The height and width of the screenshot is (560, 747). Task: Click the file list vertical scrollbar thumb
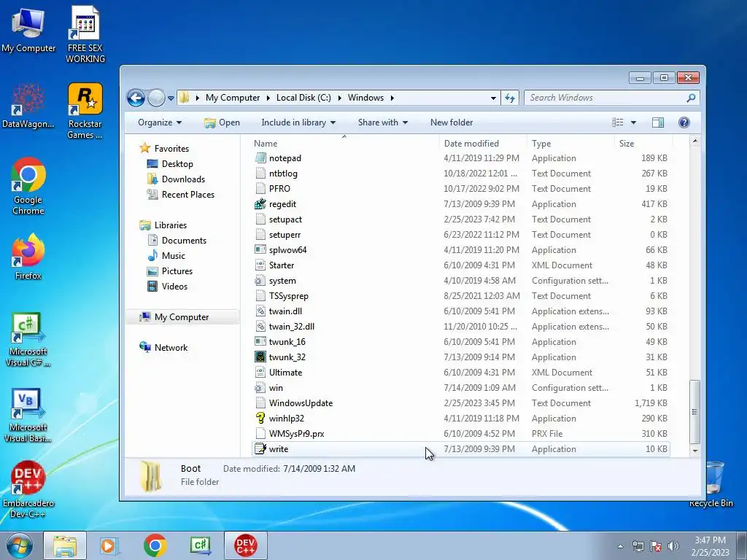695,411
